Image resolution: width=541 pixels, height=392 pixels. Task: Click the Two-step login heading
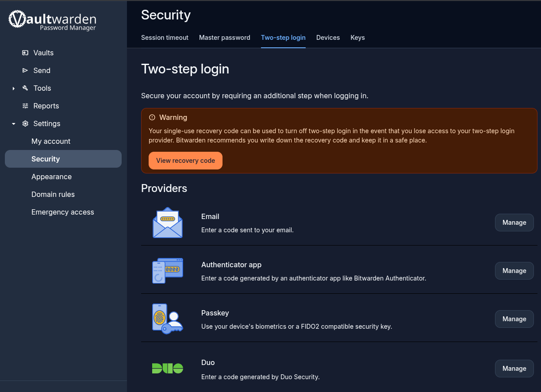pos(185,69)
